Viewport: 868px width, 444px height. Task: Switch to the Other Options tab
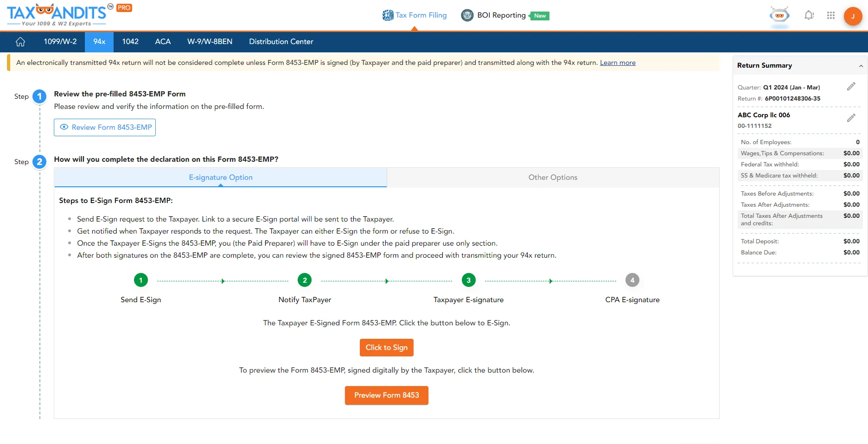pyautogui.click(x=552, y=178)
